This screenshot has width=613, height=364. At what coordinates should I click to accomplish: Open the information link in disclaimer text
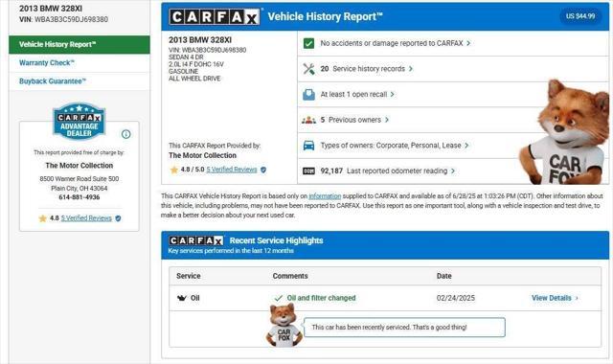click(x=325, y=195)
